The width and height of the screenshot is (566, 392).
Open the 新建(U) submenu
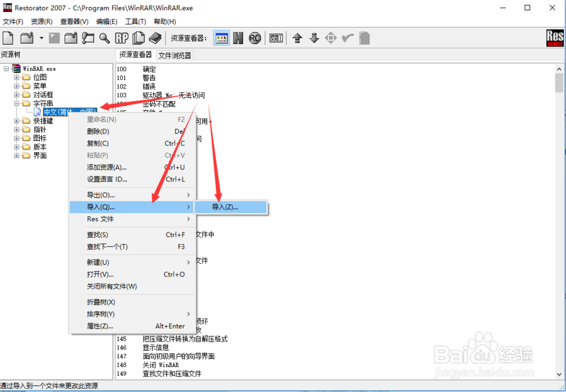click(x=132, y=262)
